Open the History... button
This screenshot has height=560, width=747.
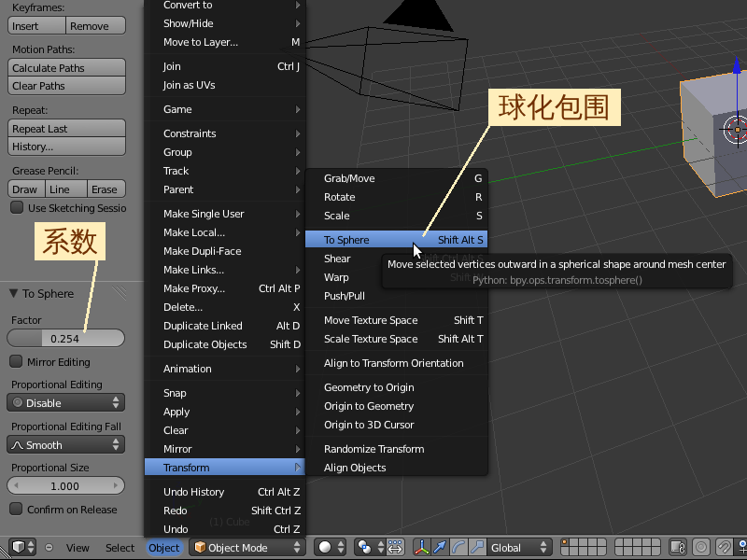(x=66, y=147)
